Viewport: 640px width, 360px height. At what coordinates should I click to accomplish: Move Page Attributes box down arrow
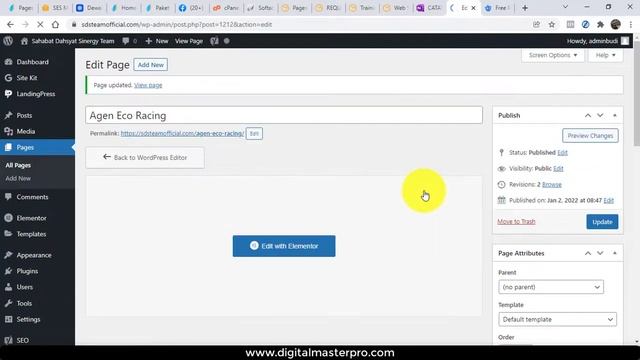coord(600,253)
